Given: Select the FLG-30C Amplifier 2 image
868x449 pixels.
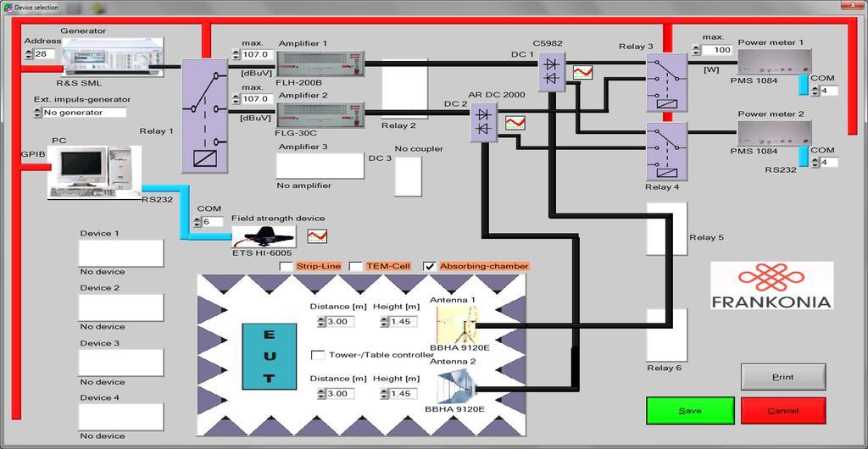Looking at the screenshot, I should pos(320,115).
